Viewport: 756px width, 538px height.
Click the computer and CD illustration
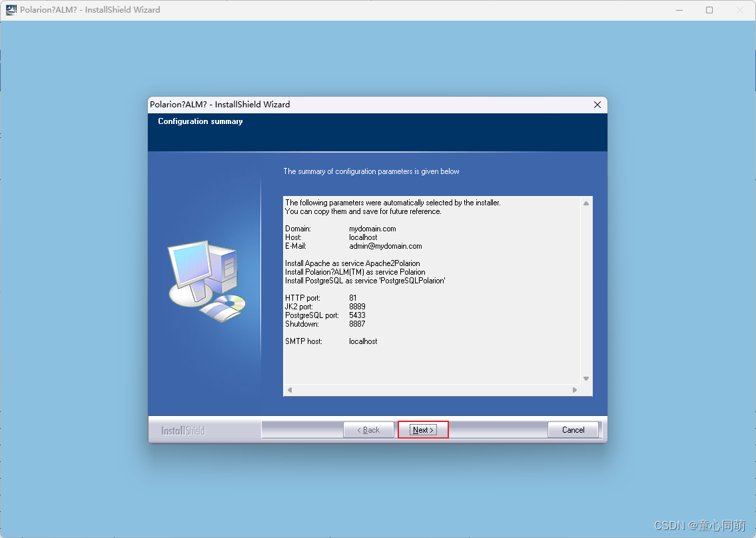pyautogui.click(x=207, y=281)
